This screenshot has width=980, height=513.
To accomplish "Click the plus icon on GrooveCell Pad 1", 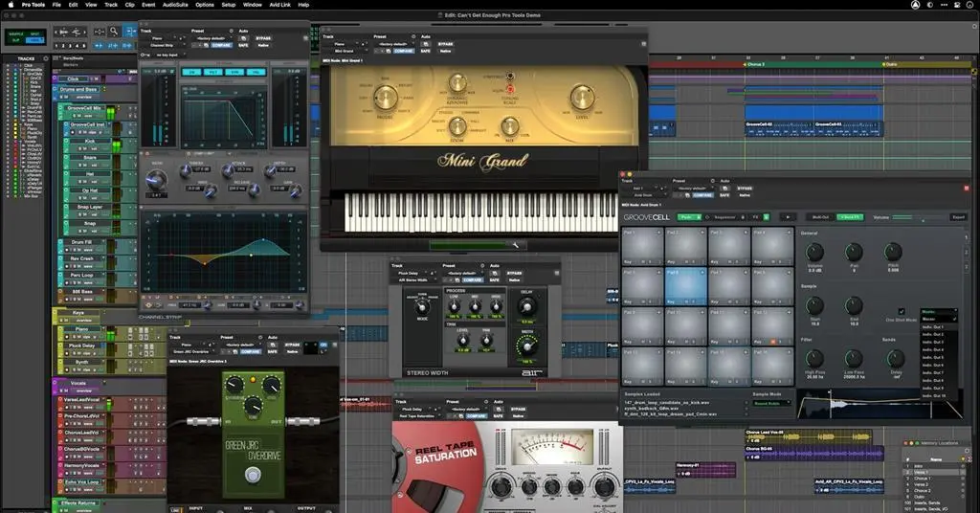I will tap(658, 233).
